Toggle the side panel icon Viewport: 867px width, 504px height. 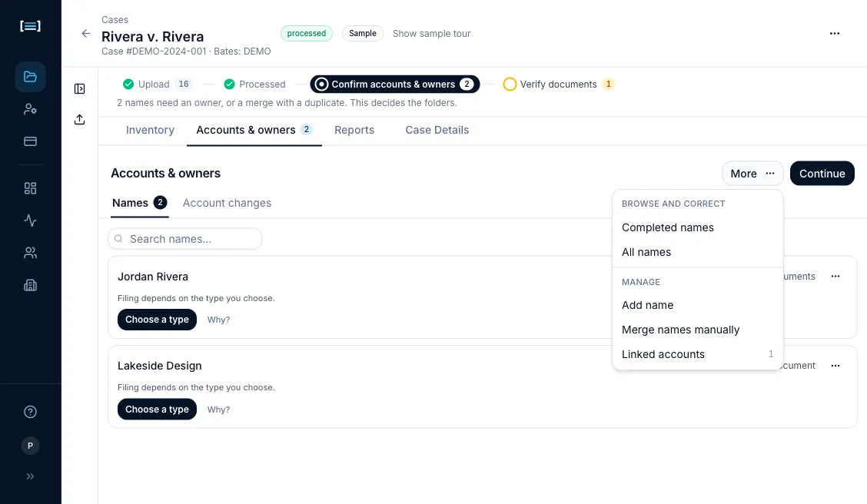(x=80, y=89)
